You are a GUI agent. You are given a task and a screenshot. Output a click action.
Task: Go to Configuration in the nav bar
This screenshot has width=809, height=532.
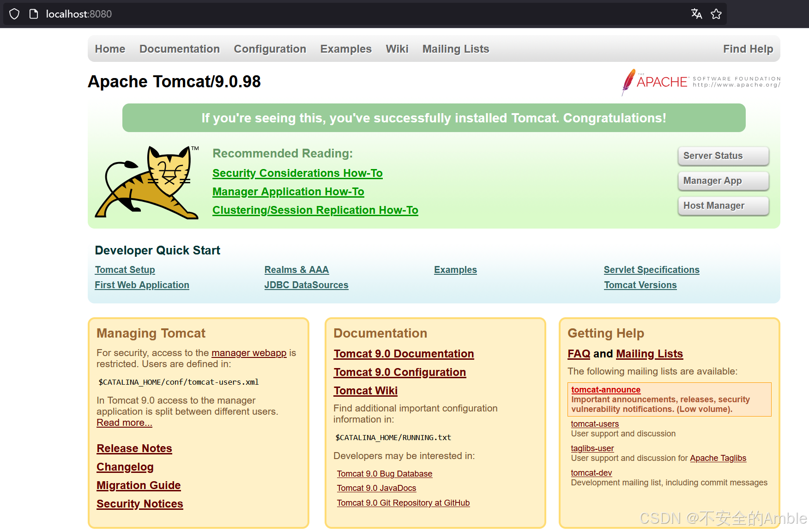[x=270, y=49]
